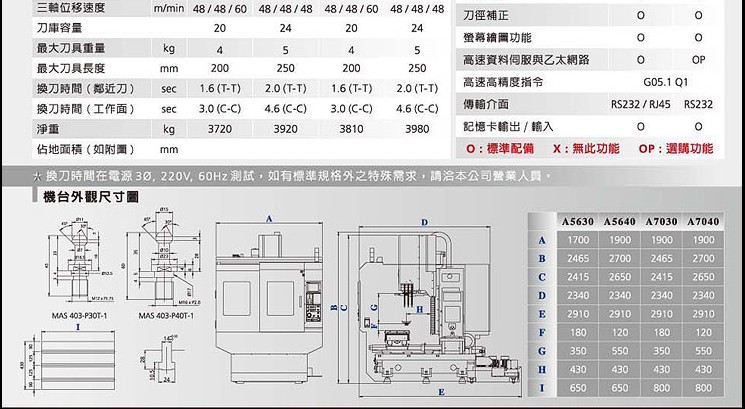This screenshot has height=409, width=745.
Task: Click the RS232 / RJ45 value
Action: [641, 105]
